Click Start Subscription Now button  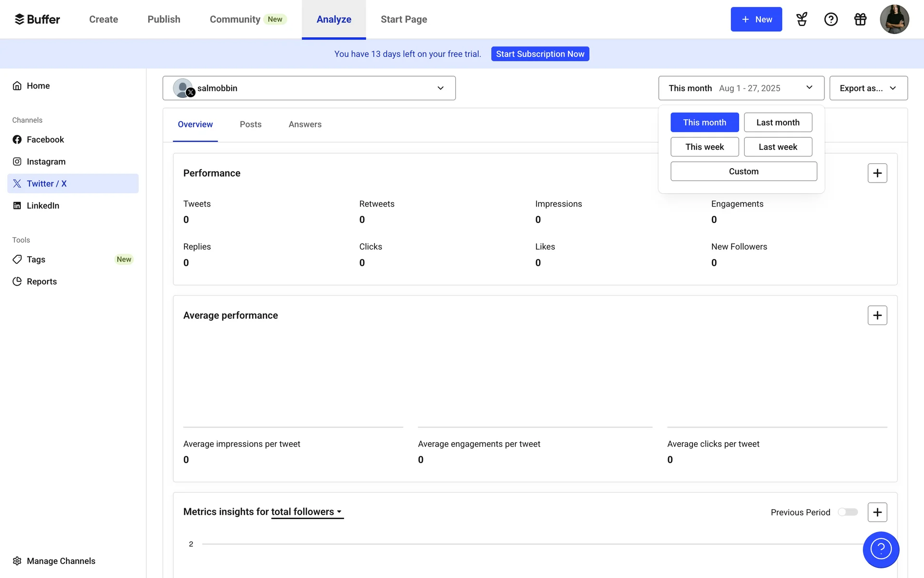(540, 54)
